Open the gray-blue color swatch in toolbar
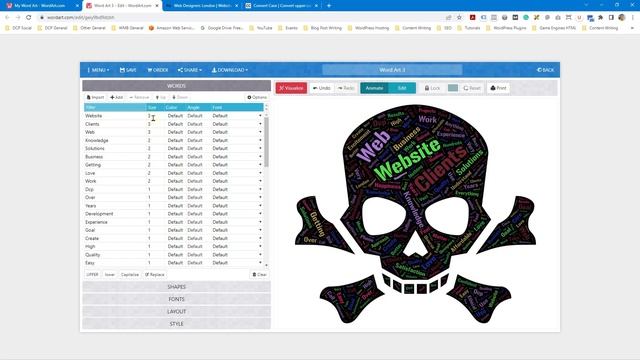 click(453, 88)
